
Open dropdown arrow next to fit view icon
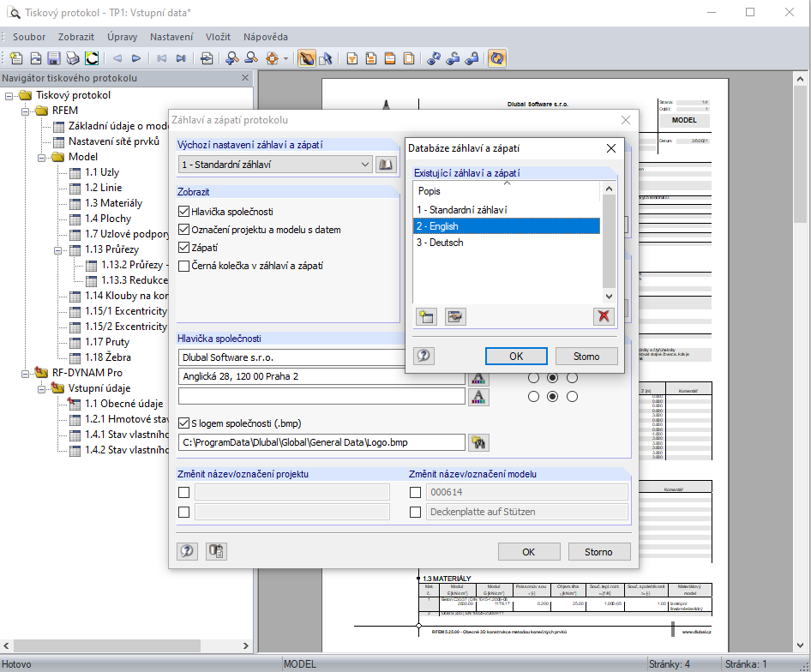point(285,58)
